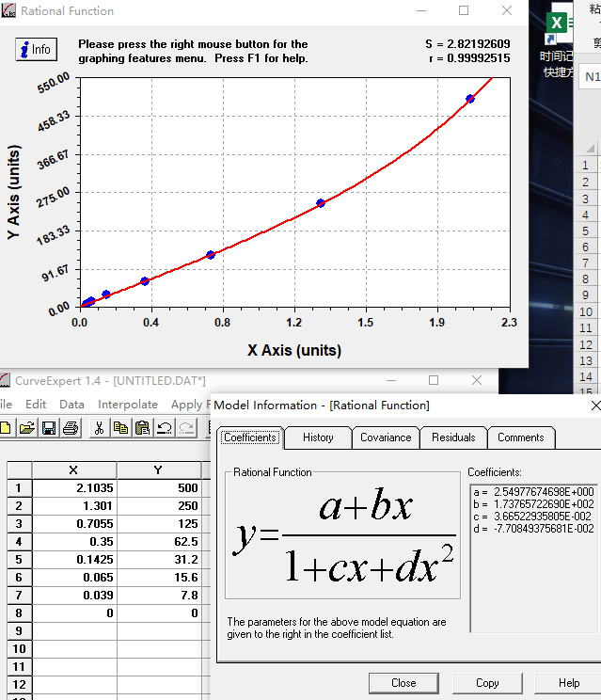The image size is (601, 700).
Task: Print using the printer toolbar icon
Action: tap(70, 428)
